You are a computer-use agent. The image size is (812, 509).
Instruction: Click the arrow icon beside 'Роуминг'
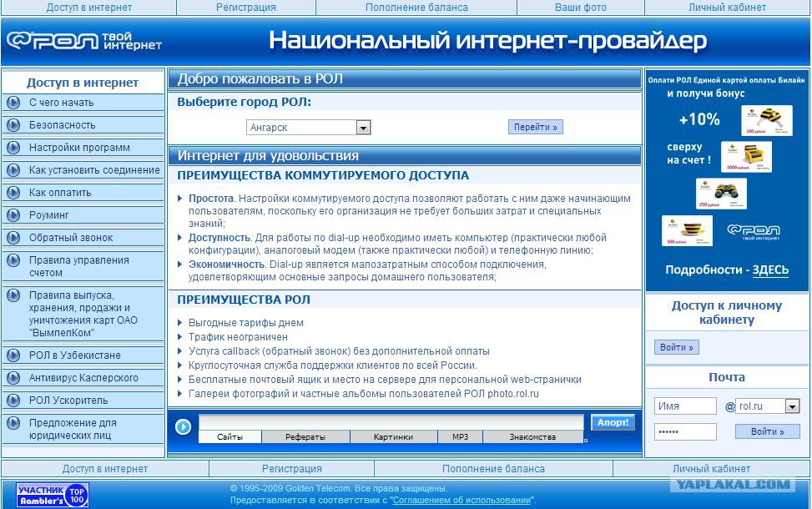click(x=13, y=215)
